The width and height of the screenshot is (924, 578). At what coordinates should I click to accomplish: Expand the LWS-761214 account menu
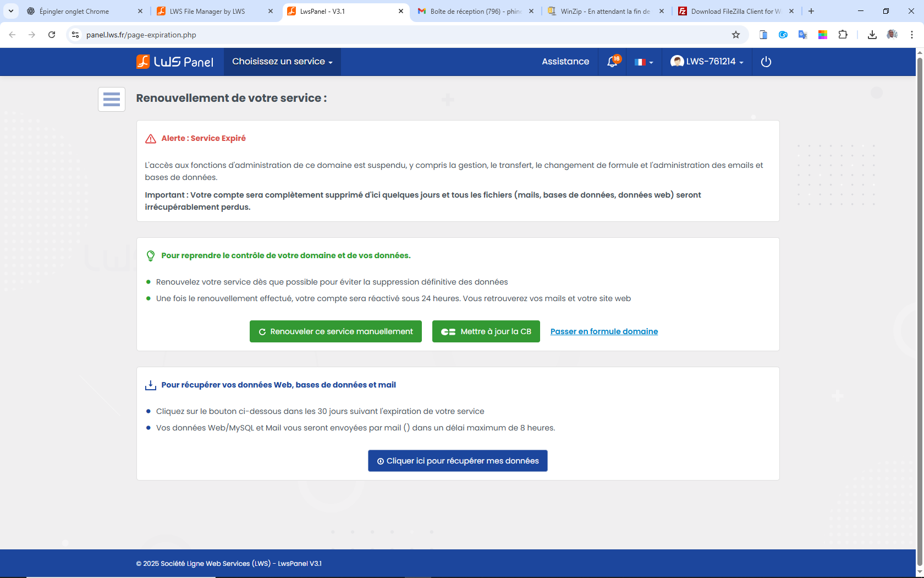click(707, 62)
